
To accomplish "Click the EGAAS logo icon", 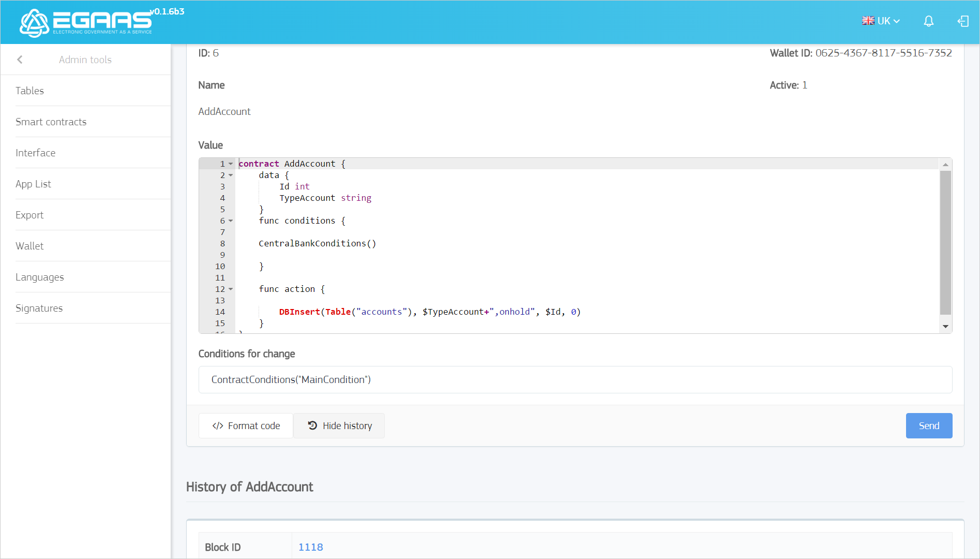I will [34, 23].
